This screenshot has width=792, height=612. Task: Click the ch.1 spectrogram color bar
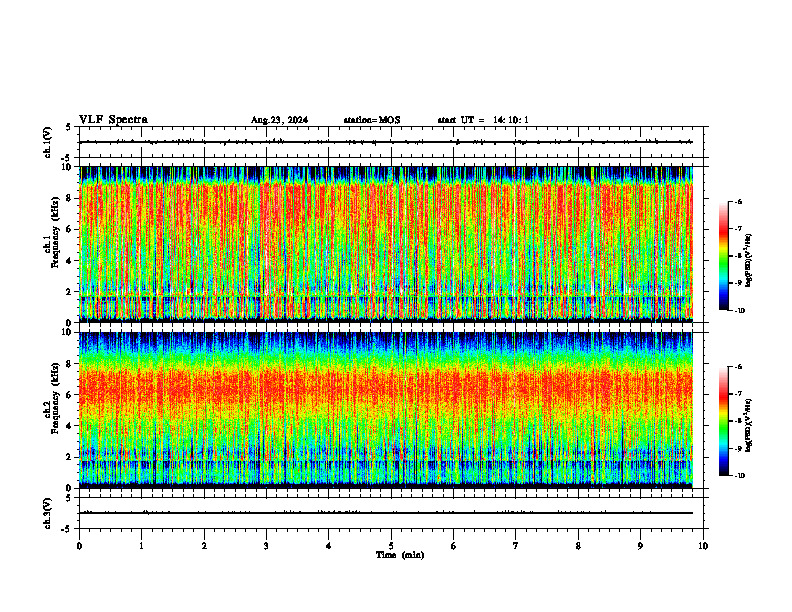pyautogui.click(x=723, y=256)
